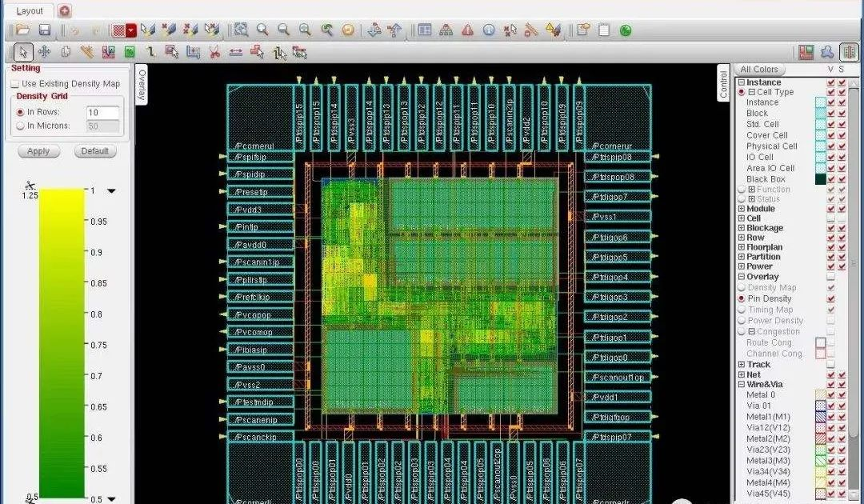The height and width of the screenshot is (504, 864).
Task: Click the warning triangle violation icon
Action: point(467,30)
